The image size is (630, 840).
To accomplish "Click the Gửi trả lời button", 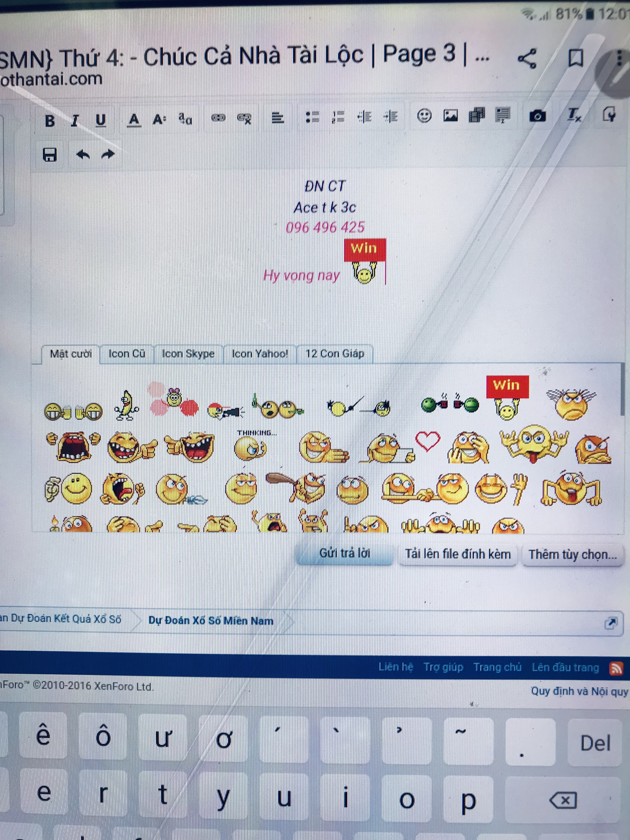I will tap(344, 553).
